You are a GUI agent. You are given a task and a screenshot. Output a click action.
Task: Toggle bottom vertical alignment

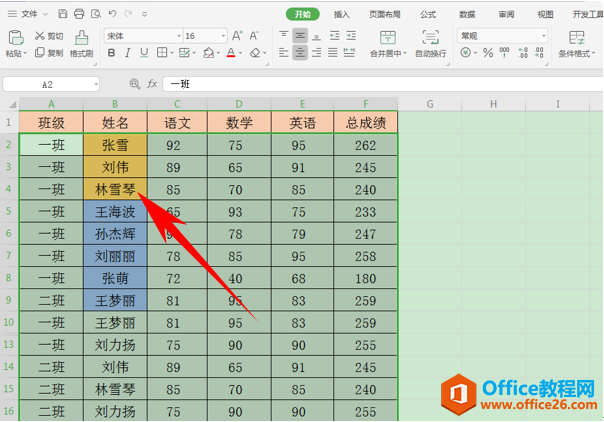coord(317,36)
